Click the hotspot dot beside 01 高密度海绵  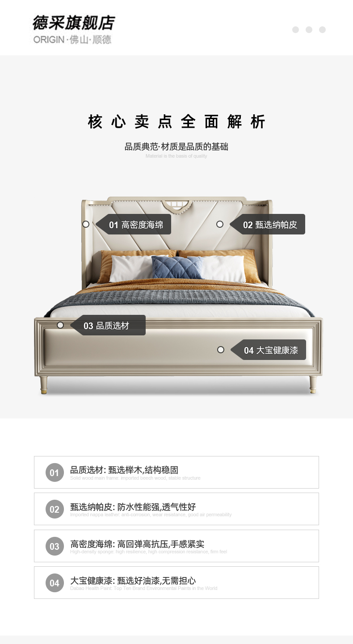[x=86, y=224]
